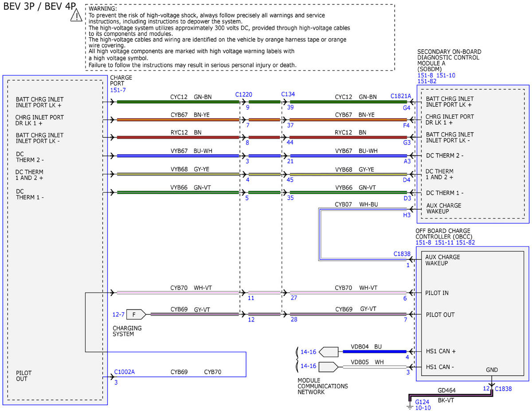Open C1838 reference above AUX CHARGE WAKEUP pin 1

point(403,254)
